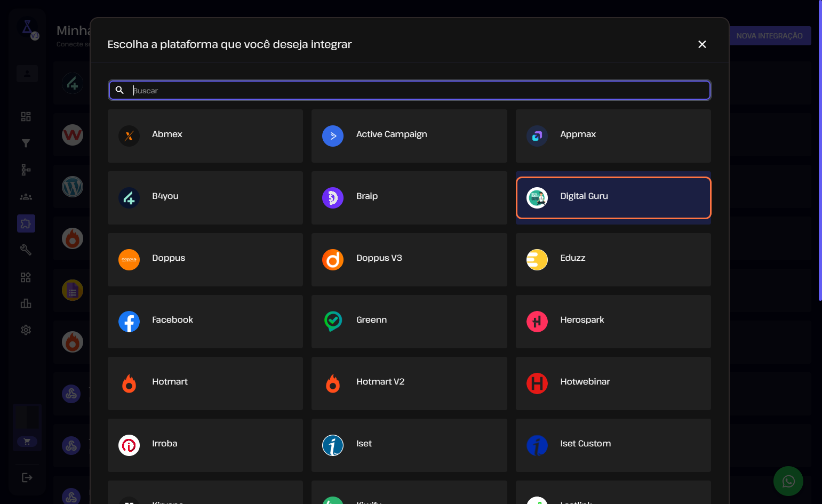Screen dimensions: 822x504
Task: Open the sidebar integrations puzzle icon
Action: pos(26,223)
